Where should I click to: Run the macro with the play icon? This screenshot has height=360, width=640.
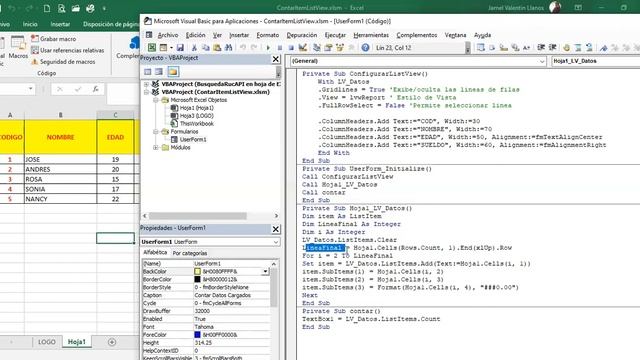[x=268, y=48]
